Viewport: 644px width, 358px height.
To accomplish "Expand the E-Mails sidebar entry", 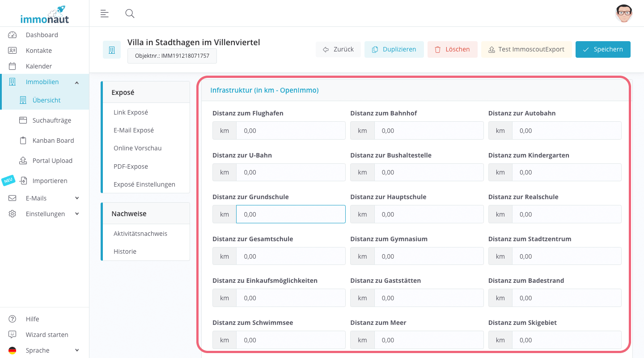I will (x=76, y=198).
